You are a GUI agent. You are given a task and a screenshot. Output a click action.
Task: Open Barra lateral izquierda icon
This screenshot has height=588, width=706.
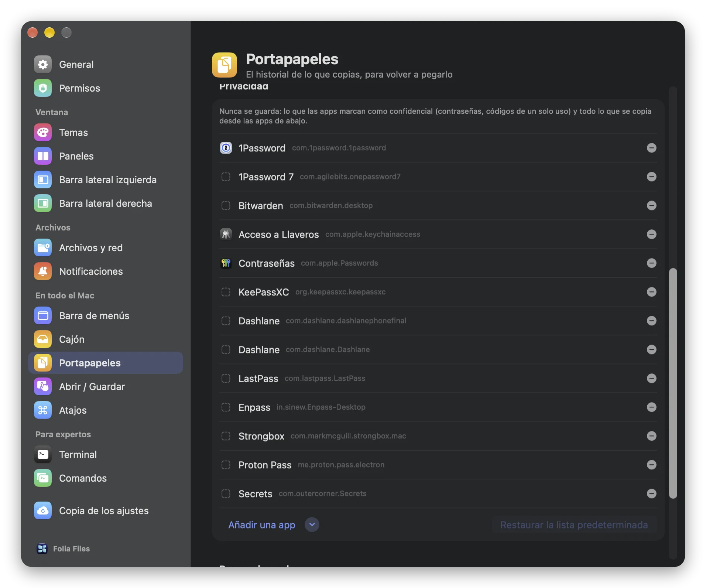tap(43, 180)
